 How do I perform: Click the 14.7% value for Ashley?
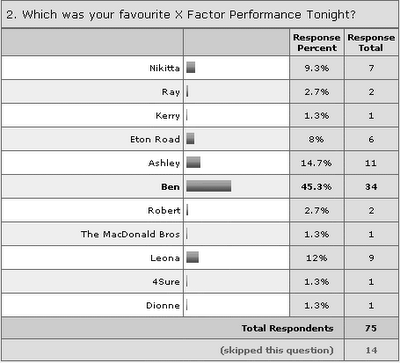click(x=317, y=163)
